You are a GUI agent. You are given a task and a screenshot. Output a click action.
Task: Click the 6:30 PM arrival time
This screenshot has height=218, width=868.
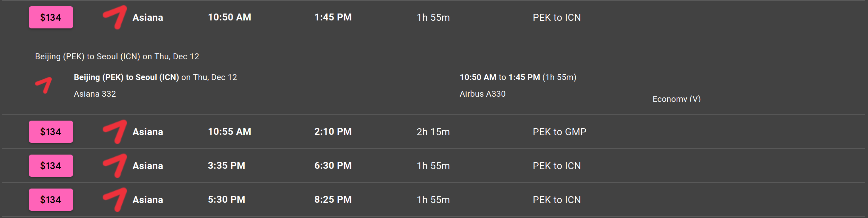point(333,166)
